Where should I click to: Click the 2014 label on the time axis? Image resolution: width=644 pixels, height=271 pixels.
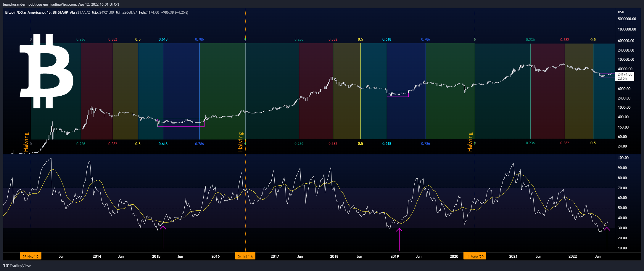click(x=97, y=256)
